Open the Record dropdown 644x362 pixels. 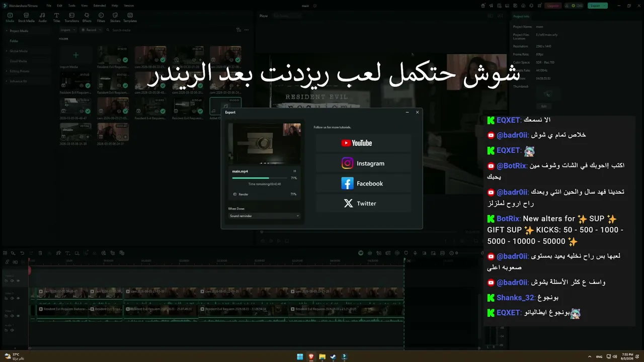pos(91,30)
